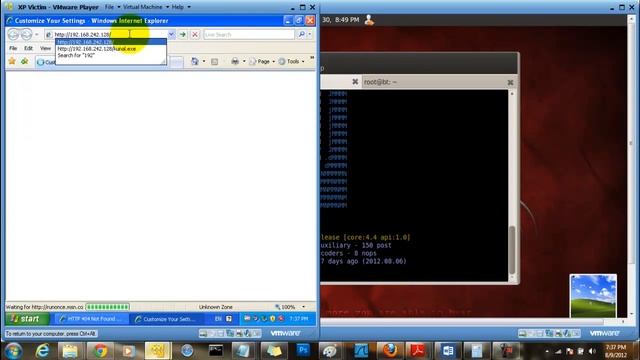
Task: Click the red Stop loading button
Action: pos(195,35)
